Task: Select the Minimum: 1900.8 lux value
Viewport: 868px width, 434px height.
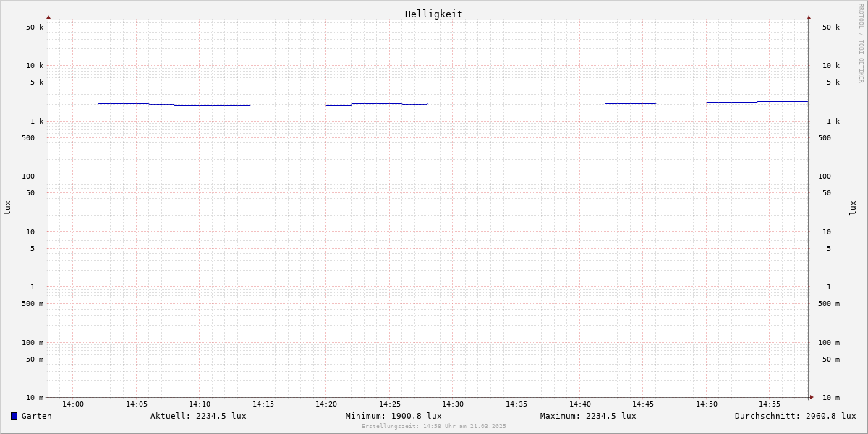Action: point(393,416)
